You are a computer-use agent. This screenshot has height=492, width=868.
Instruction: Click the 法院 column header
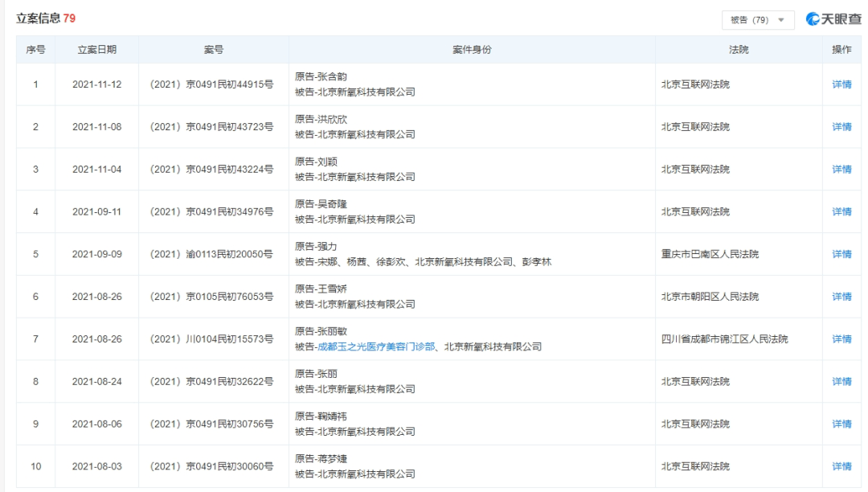click(x=738, y=50)
